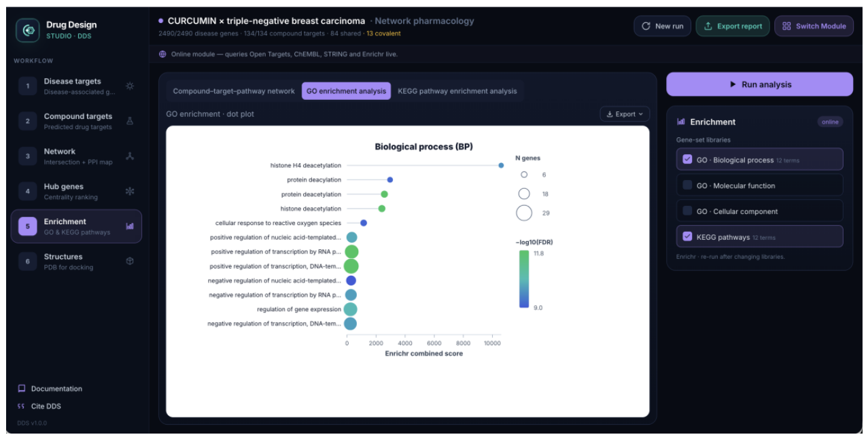Screen dimensions: 868x439
Task: Click the snowflake icon beside Hub genes
Action: [130, 191]
